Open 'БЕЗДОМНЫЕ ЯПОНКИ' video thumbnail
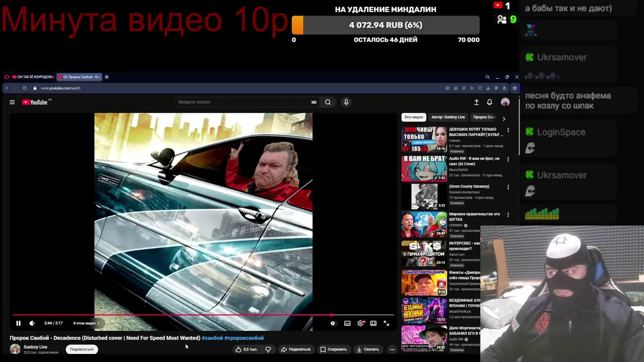644x362 pixels. click(x=424, y=310)
